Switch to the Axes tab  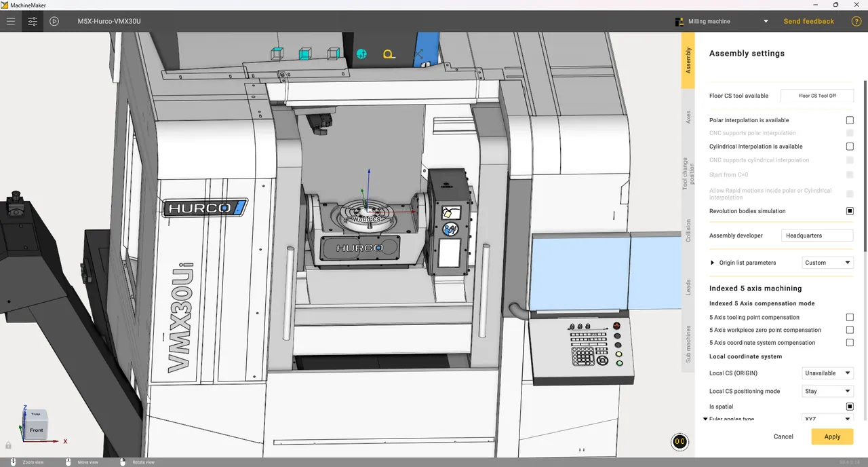pyautogui.click(x=688, y=117)
